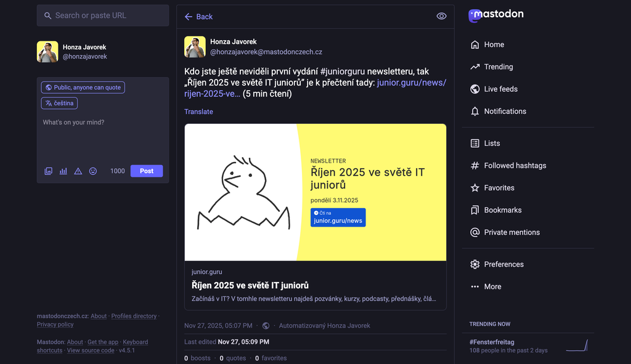Click the Translate link
This screenshot has width=631, height=364.
[x=198, y=111]
